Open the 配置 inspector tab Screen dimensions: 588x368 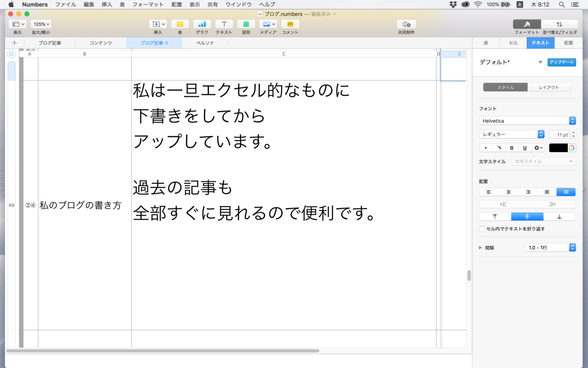(568, 43)
